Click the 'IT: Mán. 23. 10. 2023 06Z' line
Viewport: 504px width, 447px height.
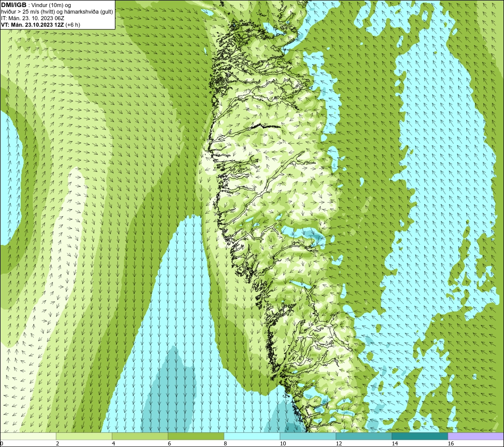pos(32,18)
